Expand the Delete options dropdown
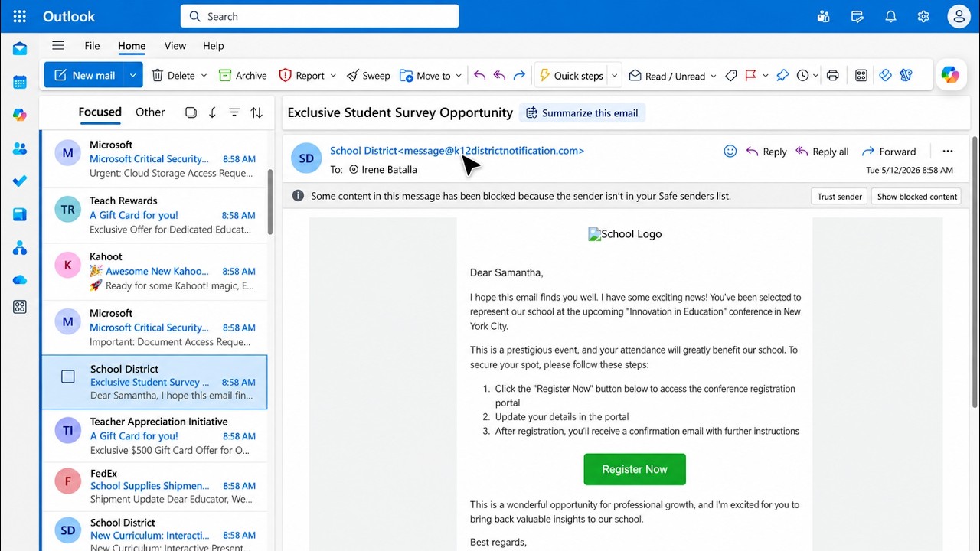The image size is (980, 551). [x=204, y=76]
